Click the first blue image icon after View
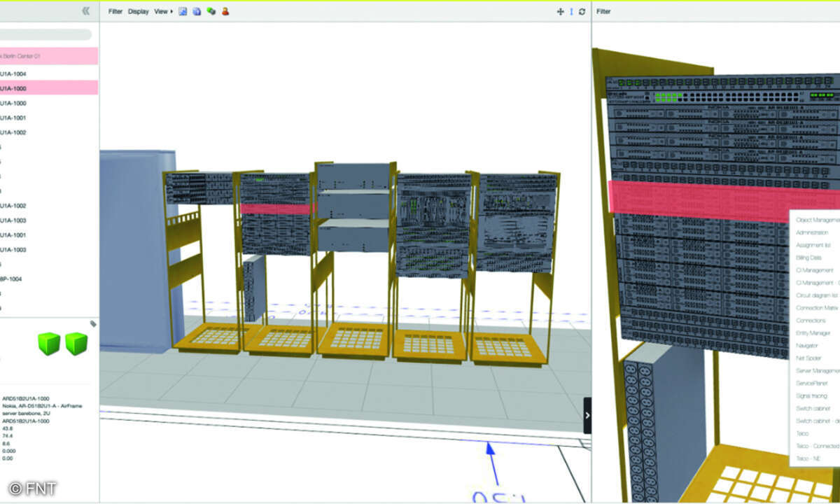This screenshot has height=504, width=840. (183, 11)
